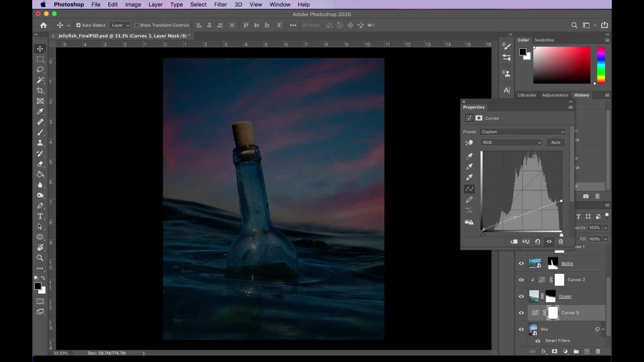Click the Auto button in Curves
The height and width of the screenshot is (362, 644).
[x=555, y=142]
